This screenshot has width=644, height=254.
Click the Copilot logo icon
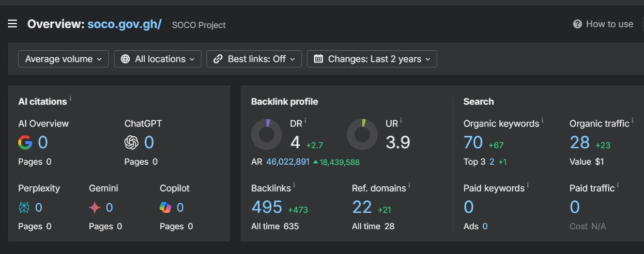[x=165, y=208]
